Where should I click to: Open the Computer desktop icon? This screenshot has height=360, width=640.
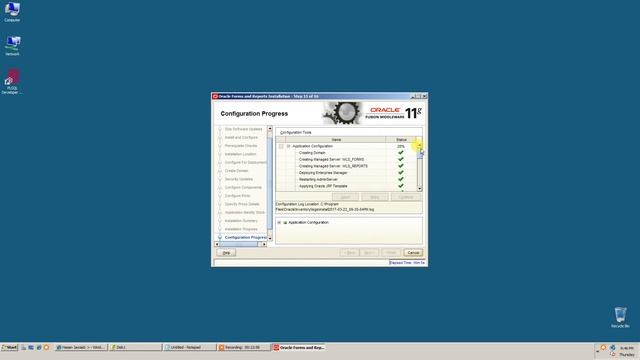pos(12,12)
